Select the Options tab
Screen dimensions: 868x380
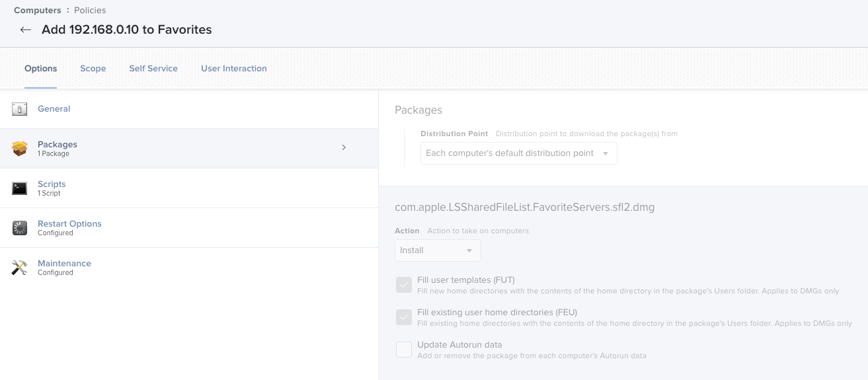41,68
